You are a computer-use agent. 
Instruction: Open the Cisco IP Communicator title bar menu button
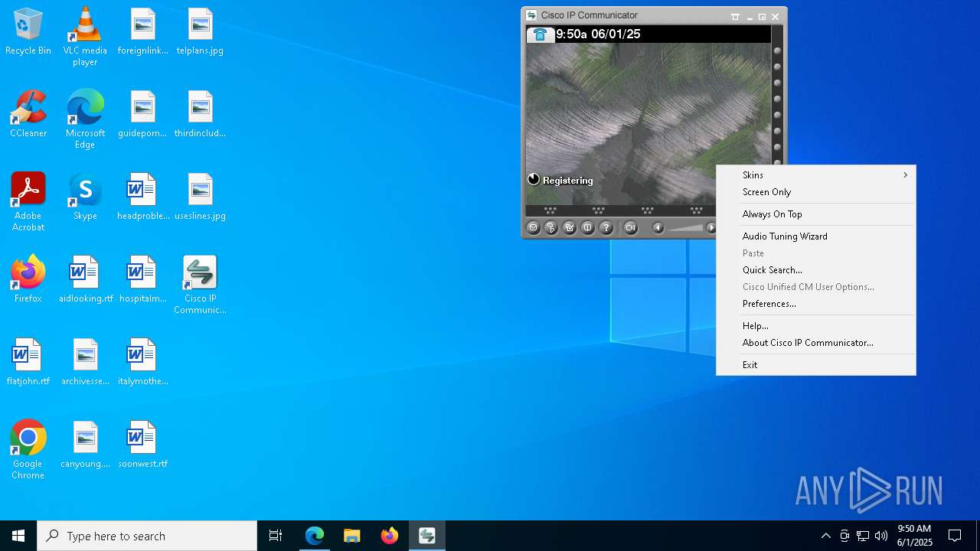[x=735, y=16]
